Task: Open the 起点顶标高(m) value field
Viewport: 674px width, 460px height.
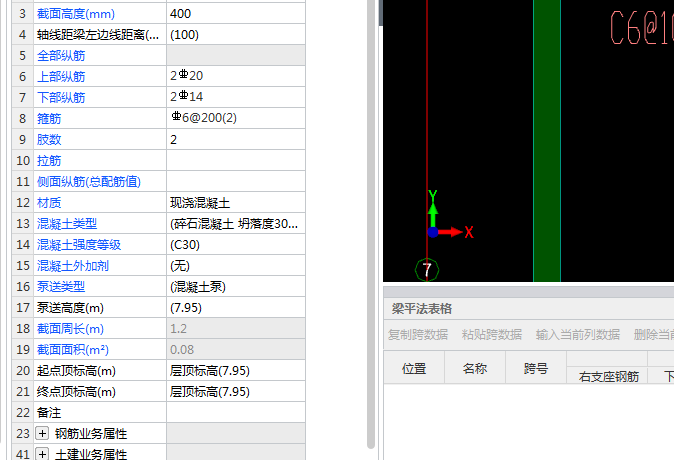Action: pyautogui.click(x=236, y=371)
